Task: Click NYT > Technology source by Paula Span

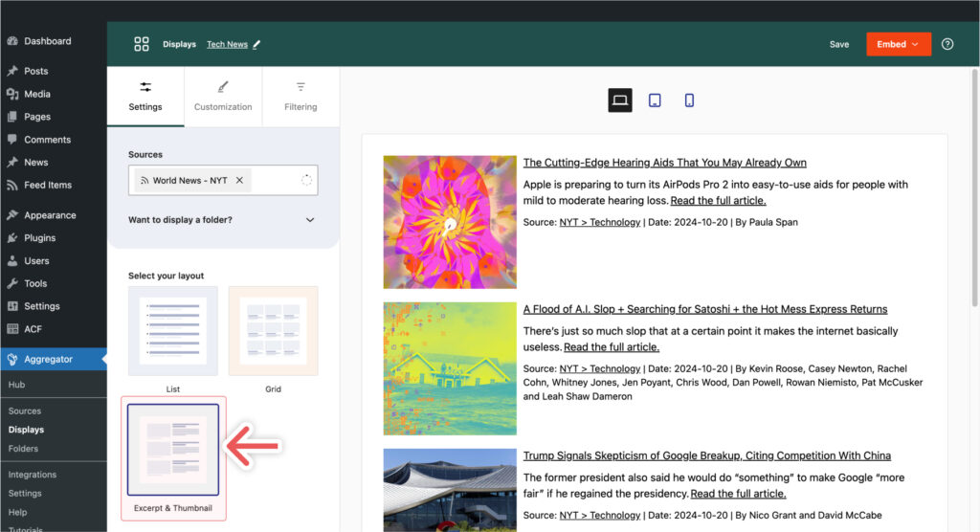Action: coord(600,222)
